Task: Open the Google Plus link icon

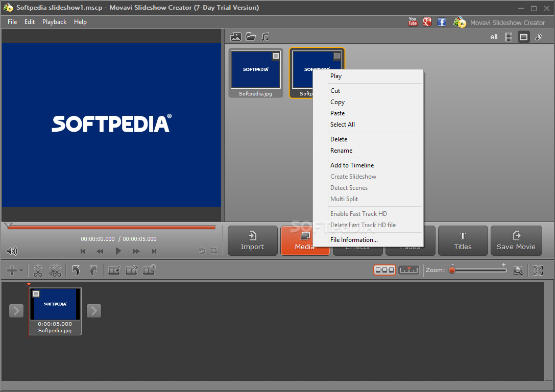Action: click(427, 22)
